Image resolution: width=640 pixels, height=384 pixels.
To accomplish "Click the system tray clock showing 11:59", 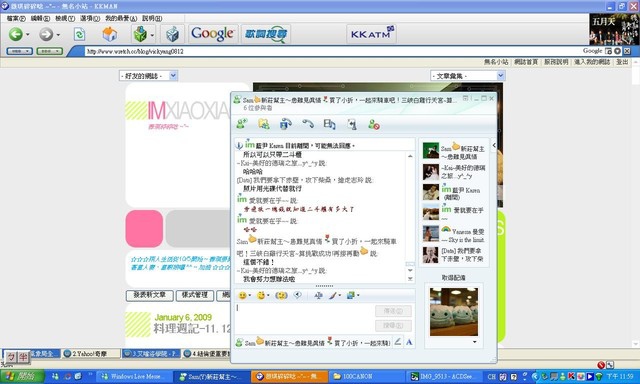I will pos(619,376).
